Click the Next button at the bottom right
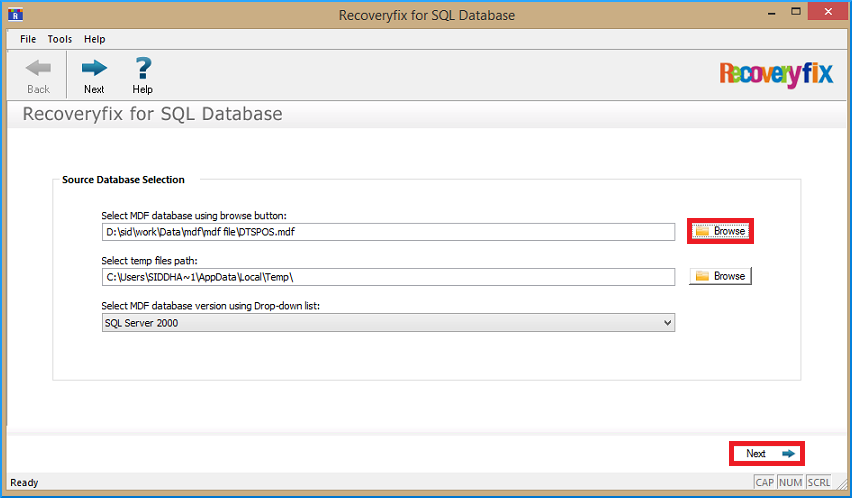Image resolution: width=852 pixels, height=498 pixels. click(x=767, y=453)
